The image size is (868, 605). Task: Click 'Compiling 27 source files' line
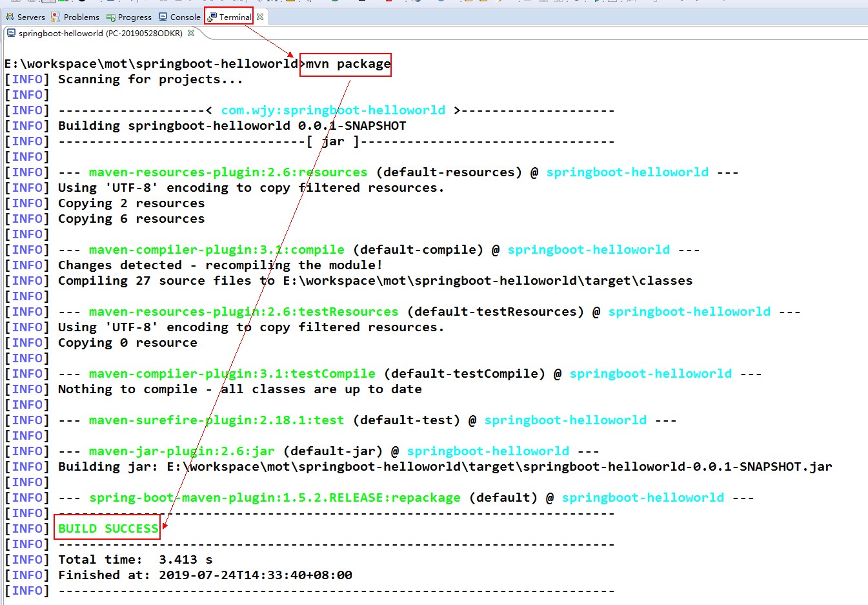(x=376, y=281)
